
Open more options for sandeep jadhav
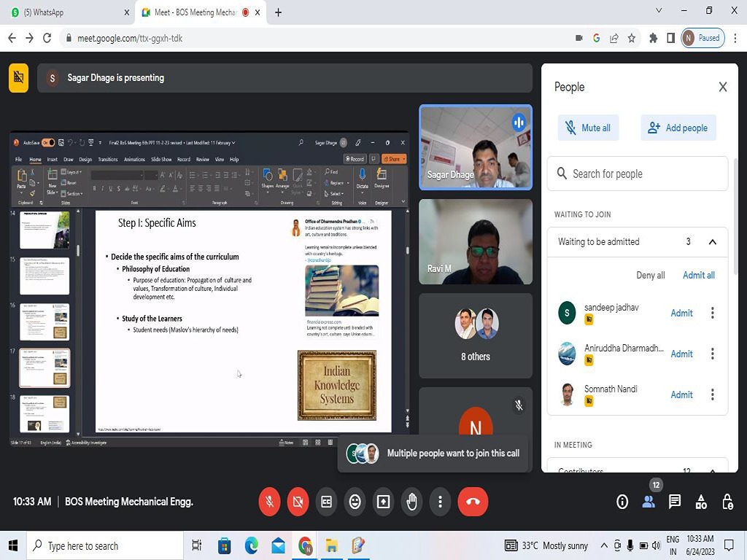click(712, 313)
